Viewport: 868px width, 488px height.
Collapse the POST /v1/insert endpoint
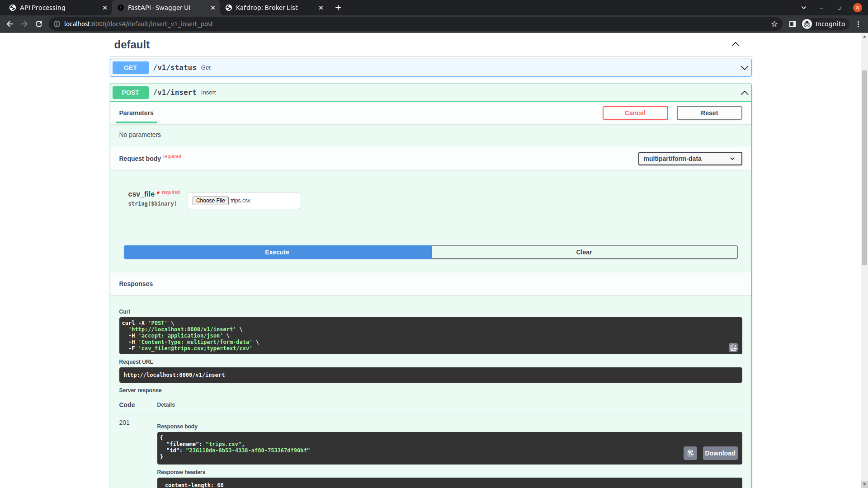[x=744, y=93]
